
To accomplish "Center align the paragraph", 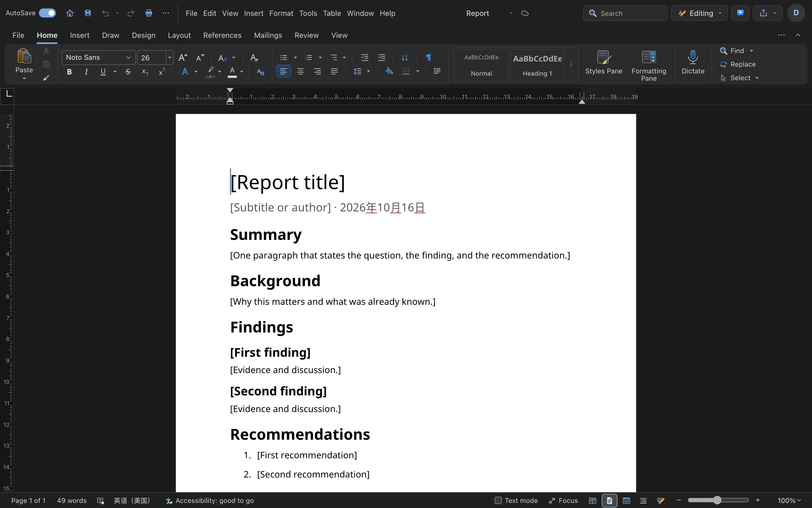I will pos(300,72).
